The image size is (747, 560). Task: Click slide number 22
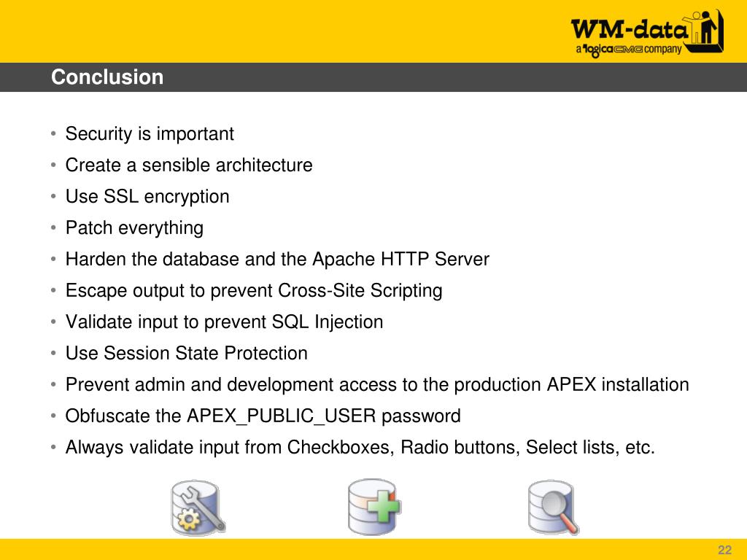tap(724, 550)
